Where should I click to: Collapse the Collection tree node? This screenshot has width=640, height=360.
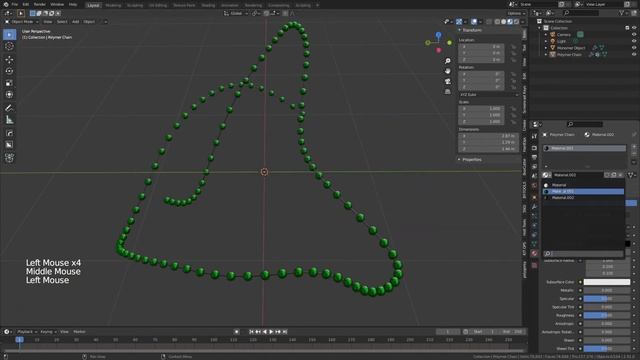pyautogui.click(x=540, y=28)
